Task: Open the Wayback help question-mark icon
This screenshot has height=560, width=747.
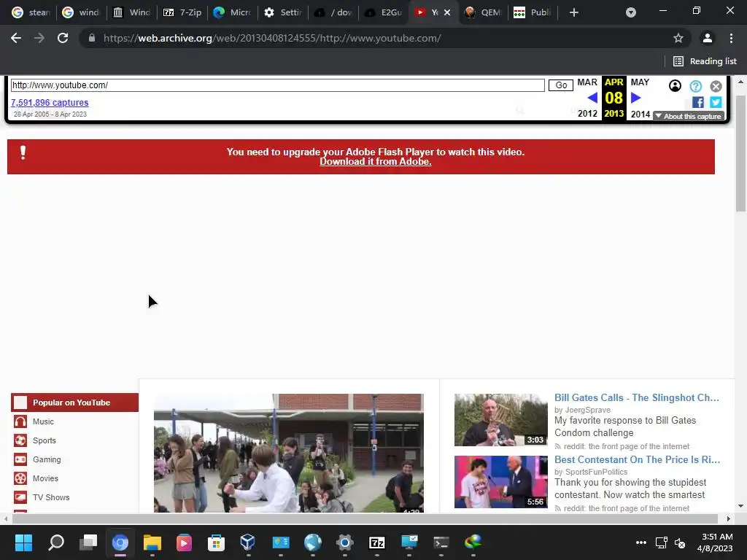Action: tap(695, 86)
